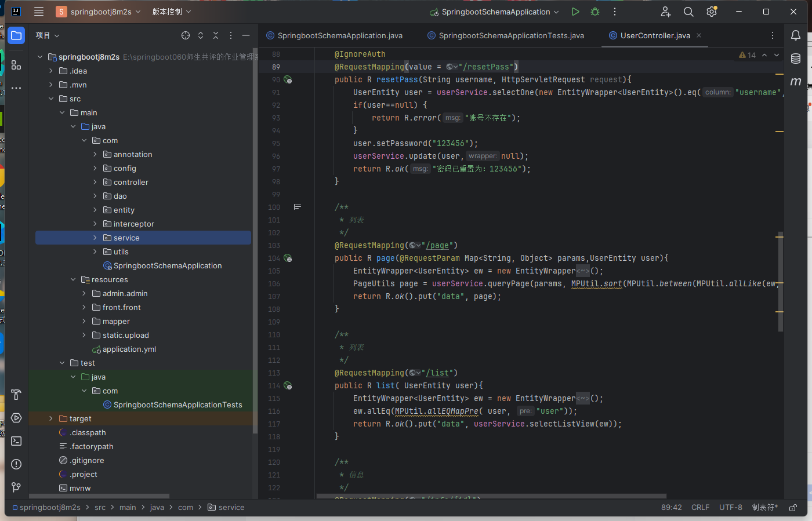This screenshot has height=521, width=812.
Task: Open the Run tool window
Action: click(x=16, y=418)
